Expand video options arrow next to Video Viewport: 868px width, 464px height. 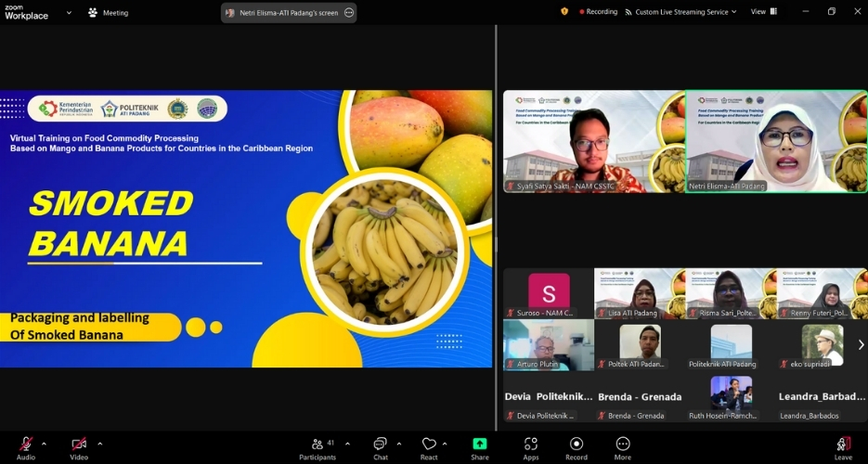[x=100, y=444]
